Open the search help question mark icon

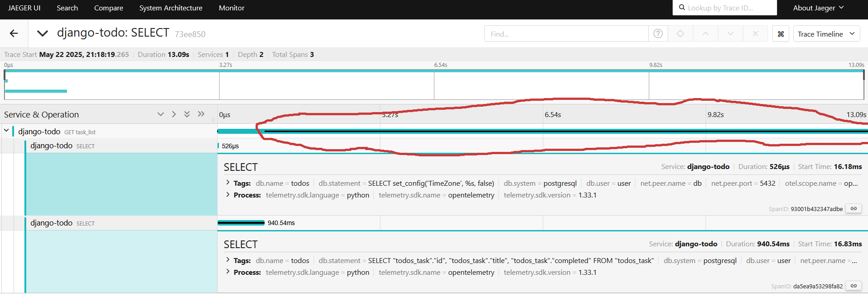click(658, 34)
